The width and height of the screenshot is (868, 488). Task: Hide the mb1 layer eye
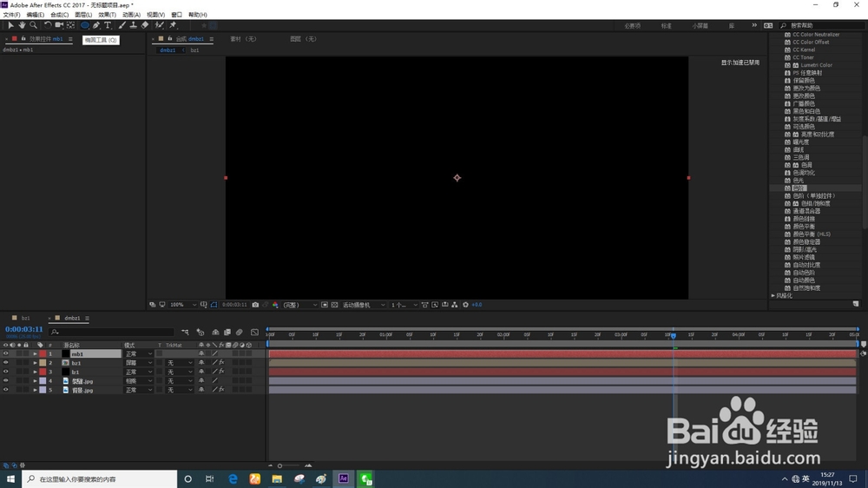pyautogui.click(x=5, y=353)
